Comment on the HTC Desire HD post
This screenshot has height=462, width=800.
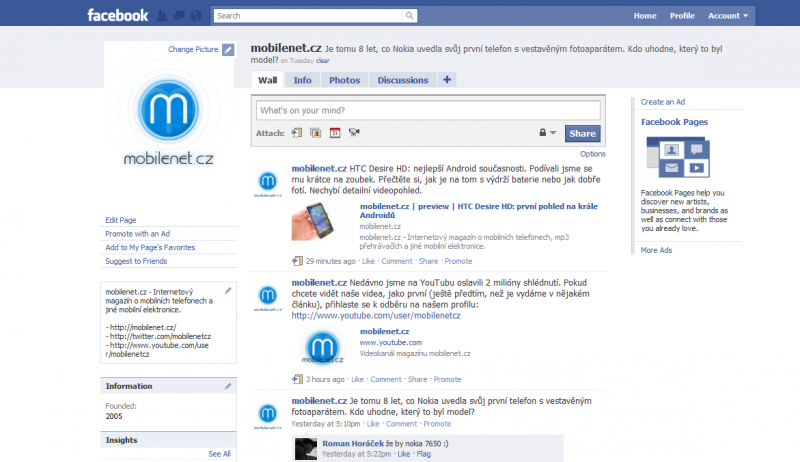point(396,261)
